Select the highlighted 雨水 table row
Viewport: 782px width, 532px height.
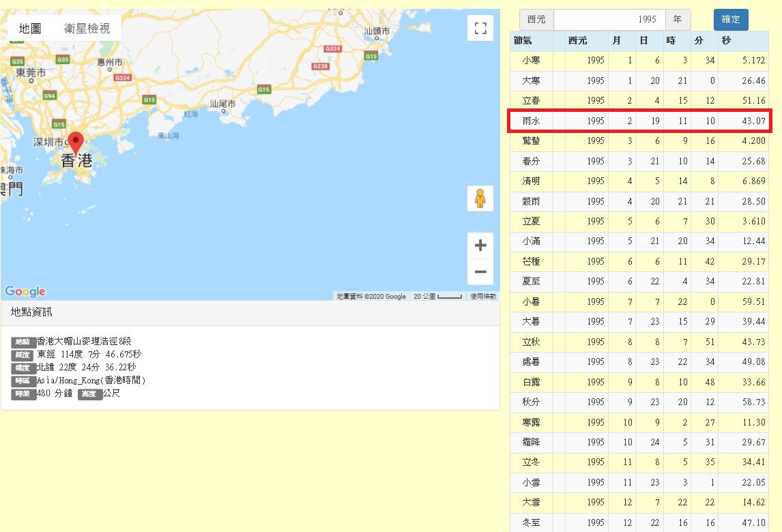(640, 121)
